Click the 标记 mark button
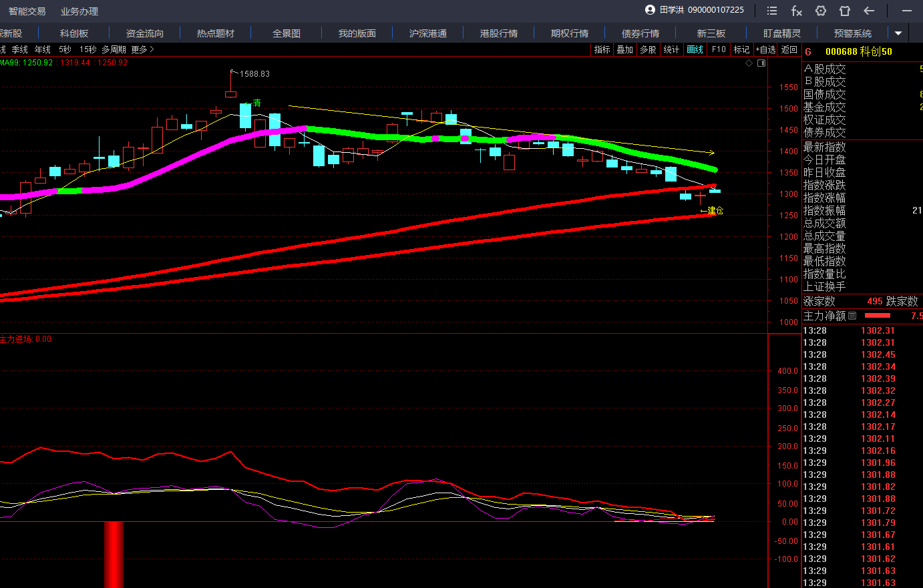 (x=741, y=49)
